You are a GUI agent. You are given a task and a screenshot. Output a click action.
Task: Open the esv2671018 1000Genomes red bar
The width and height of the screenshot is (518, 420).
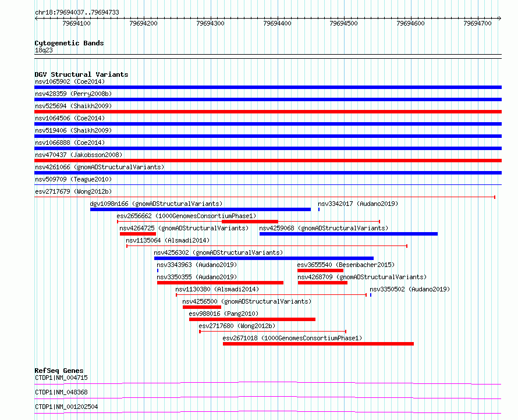318,344
